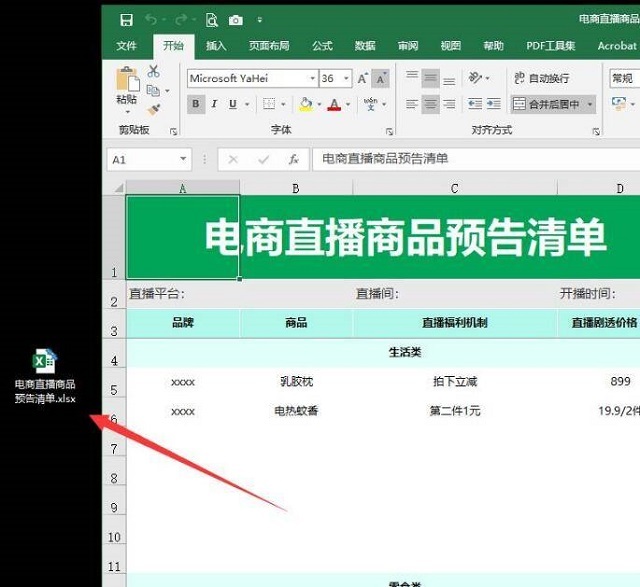This screenshot has width=640, height=587.
Task: Switch to the 开始 ribbon tab
Action: (173, 45)
